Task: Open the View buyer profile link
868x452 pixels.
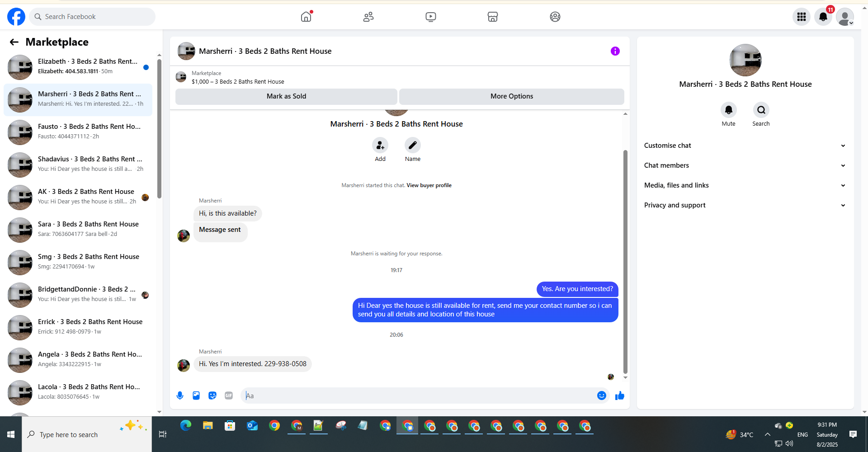Action: [x=429, y=185]
